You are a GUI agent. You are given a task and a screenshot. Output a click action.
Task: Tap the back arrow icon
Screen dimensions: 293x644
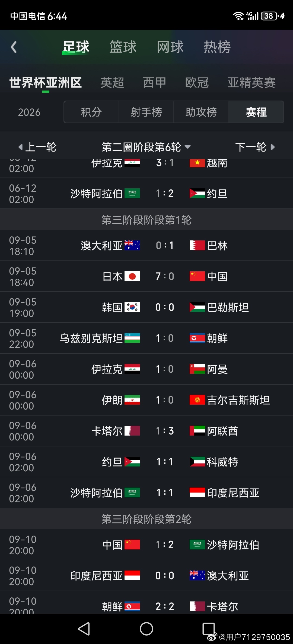pyautogui.click(x=14, y=47)
